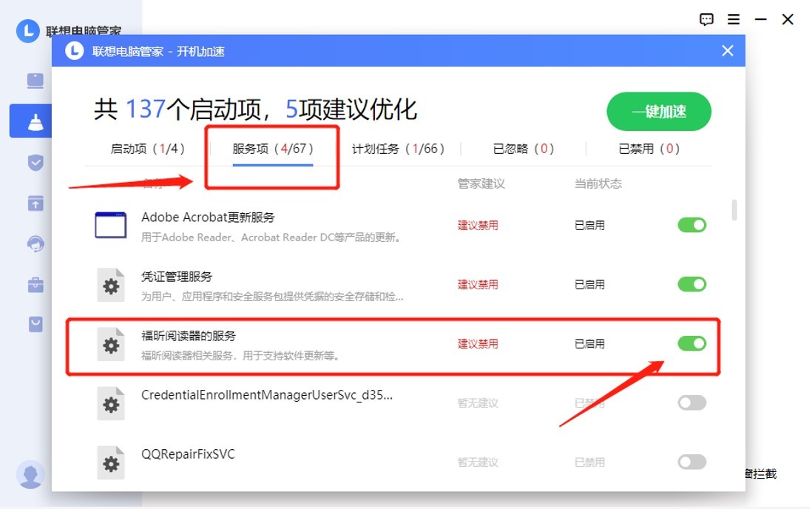Click the scrollbar thumb of the services list
The width and height of the screenshot is (812, 509).
coord(734,210)
